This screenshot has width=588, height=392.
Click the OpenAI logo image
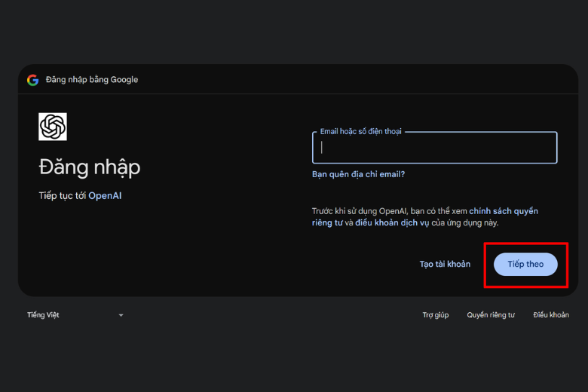tap(53, 127)
